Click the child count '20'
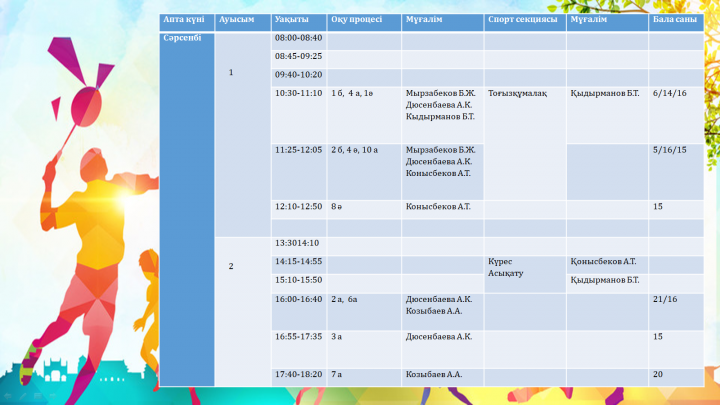This screenshot has height=405, width=720. coord(658,375)
